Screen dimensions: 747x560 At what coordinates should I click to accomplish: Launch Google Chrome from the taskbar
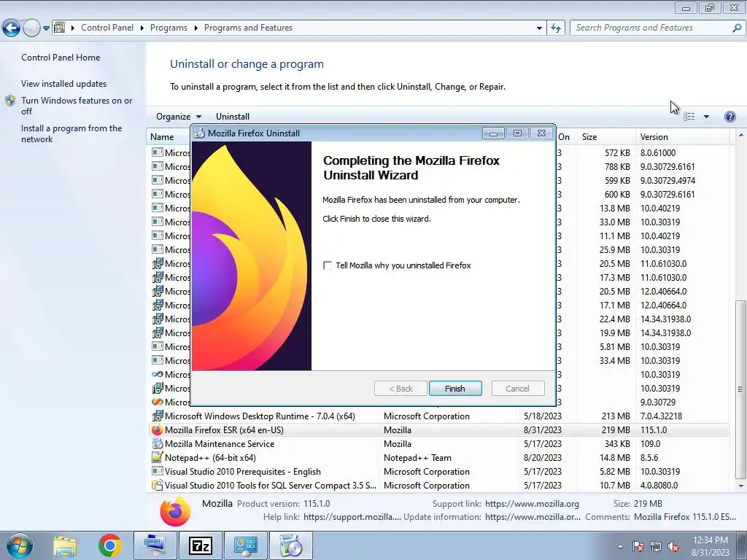click(x=110, y=545)
